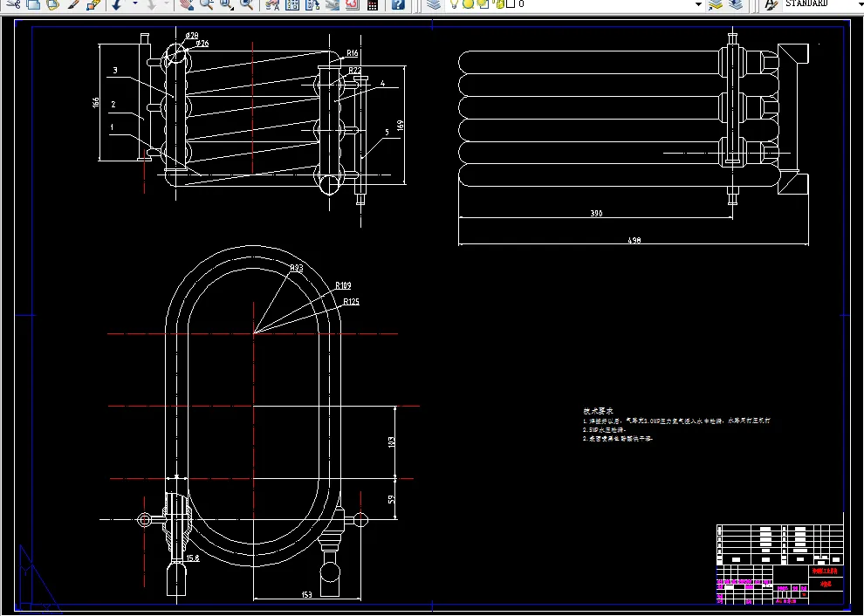Image resolution: width=864 pixels, height=616 pixels.
Task: Select part callout number 4
Action: (383, 85)
